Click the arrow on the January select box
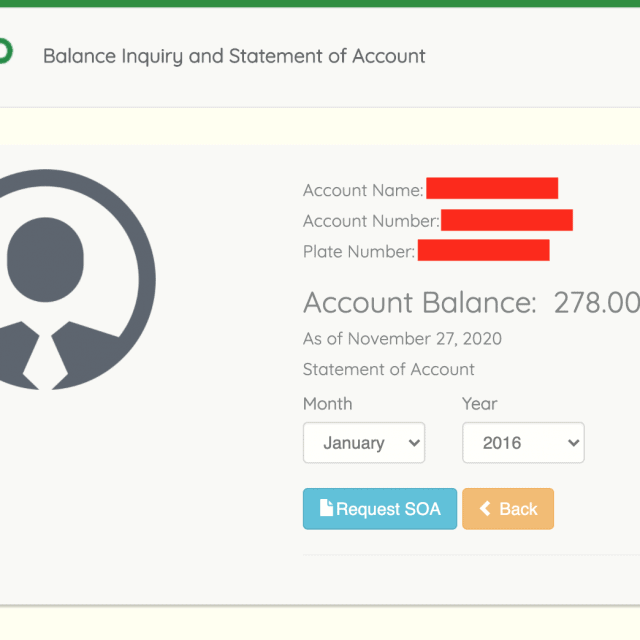640x640 pixels. [412, 443]
